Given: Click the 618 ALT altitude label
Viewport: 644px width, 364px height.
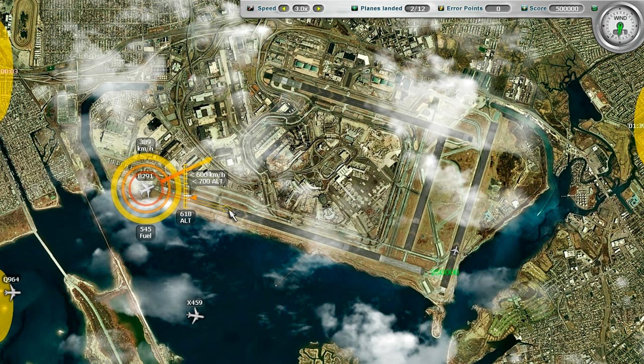Looking at the screenshot, I should [x=186, y=217].
